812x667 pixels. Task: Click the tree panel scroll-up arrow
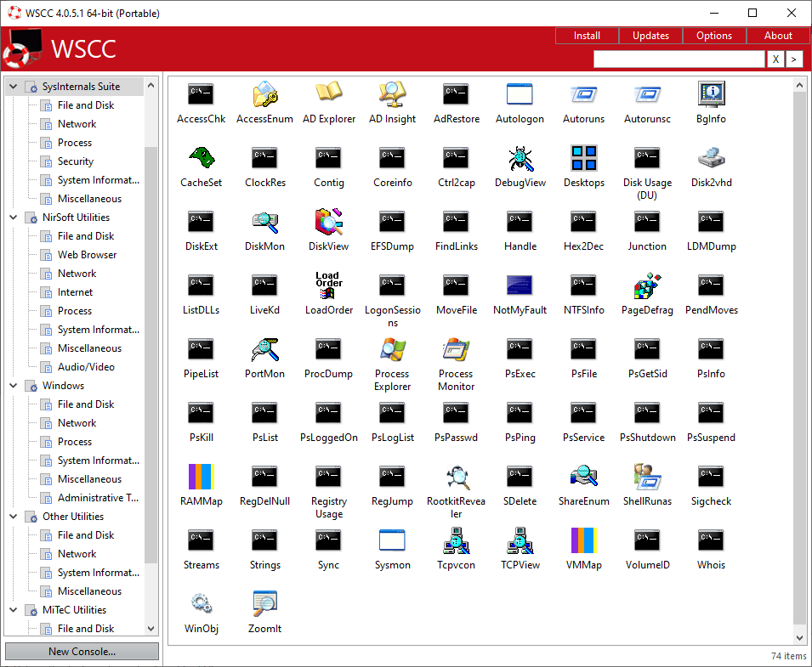[150, 85]
